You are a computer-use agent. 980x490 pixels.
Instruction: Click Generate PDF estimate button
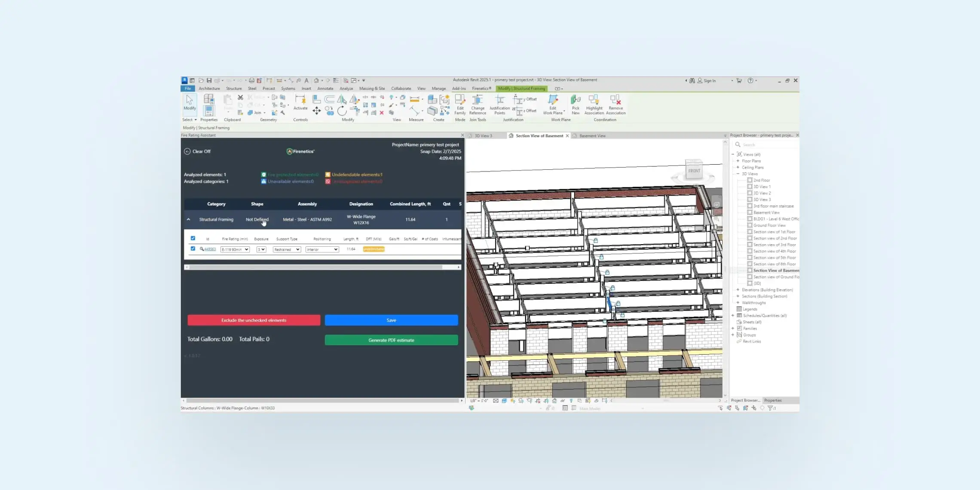pos(391,340)
